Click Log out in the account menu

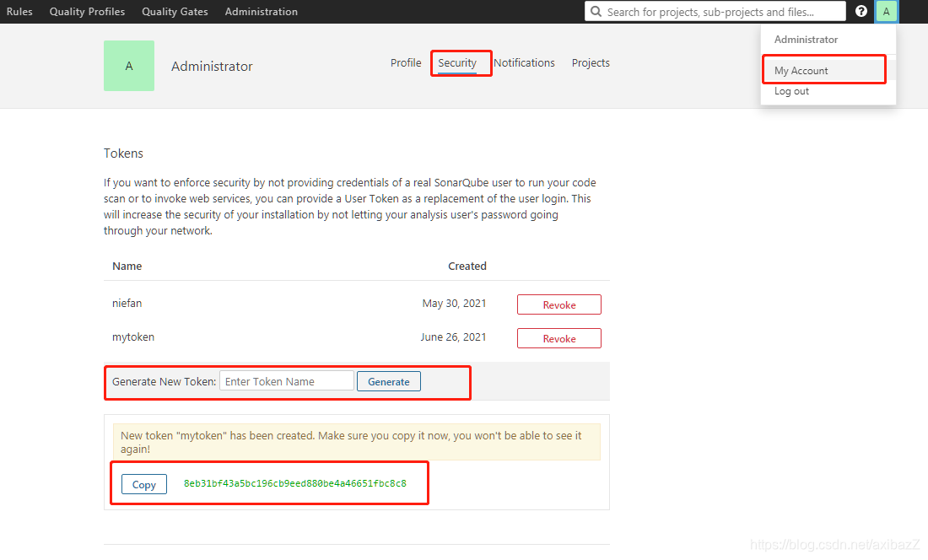pos(790,90)
